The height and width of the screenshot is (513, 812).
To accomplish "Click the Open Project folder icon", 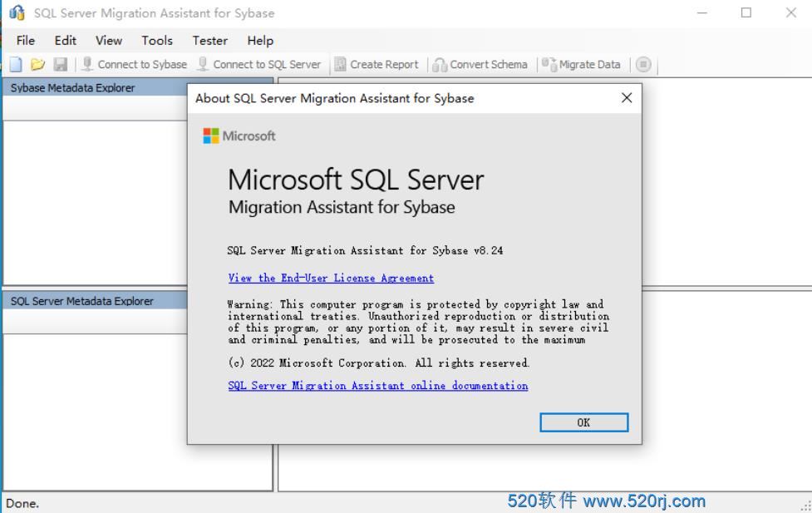I will coord(37,64).
